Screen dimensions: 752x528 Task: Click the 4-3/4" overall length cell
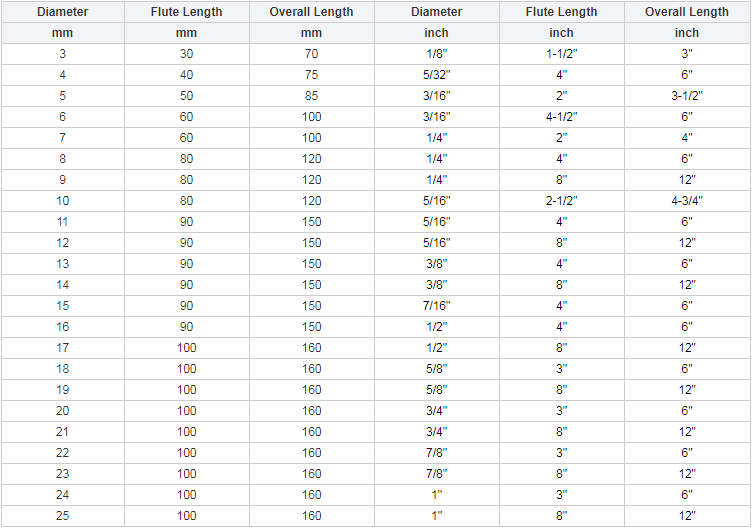click(686, 200)
